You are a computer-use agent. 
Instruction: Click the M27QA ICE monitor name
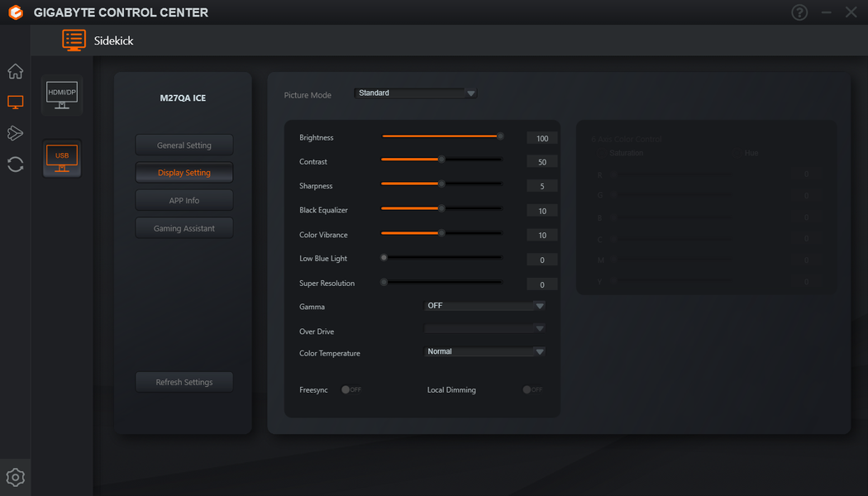(183, 98)
